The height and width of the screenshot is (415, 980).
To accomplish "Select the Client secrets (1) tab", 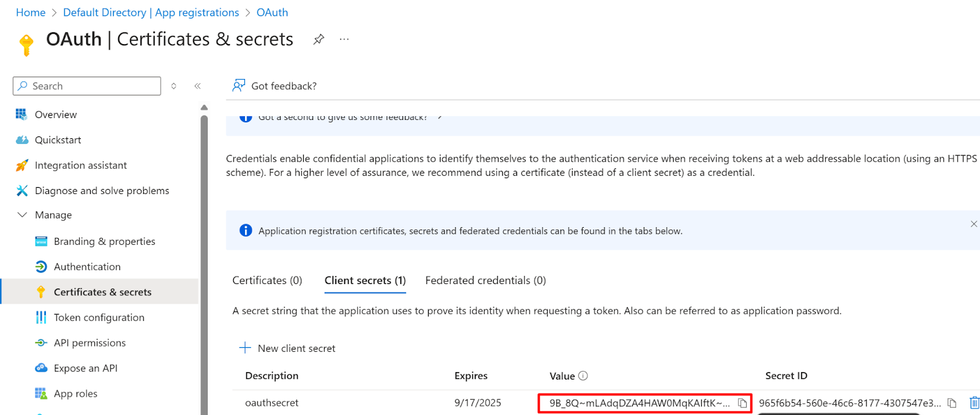I will click(365, 280).
